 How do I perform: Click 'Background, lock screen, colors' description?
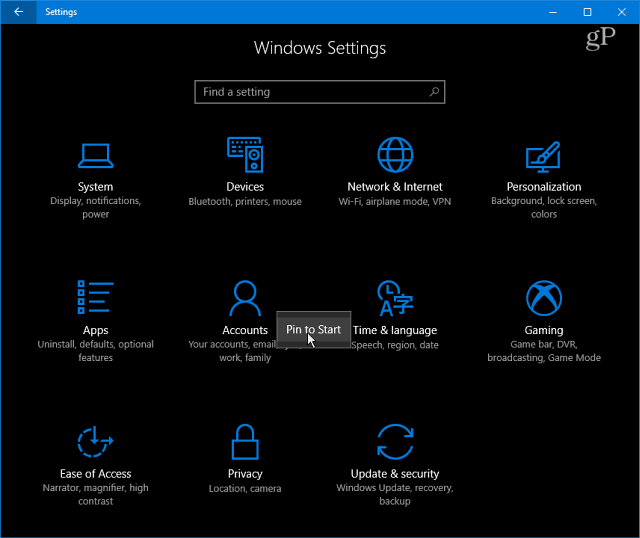point(544,207)
